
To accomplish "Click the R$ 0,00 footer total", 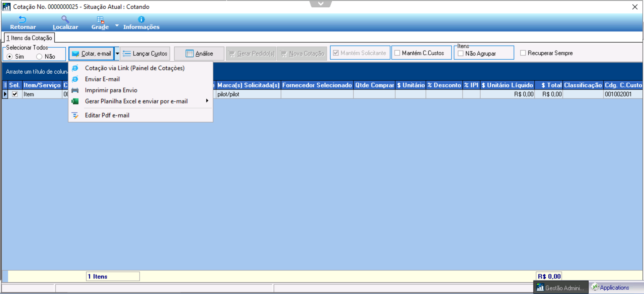I will point(549,276).
